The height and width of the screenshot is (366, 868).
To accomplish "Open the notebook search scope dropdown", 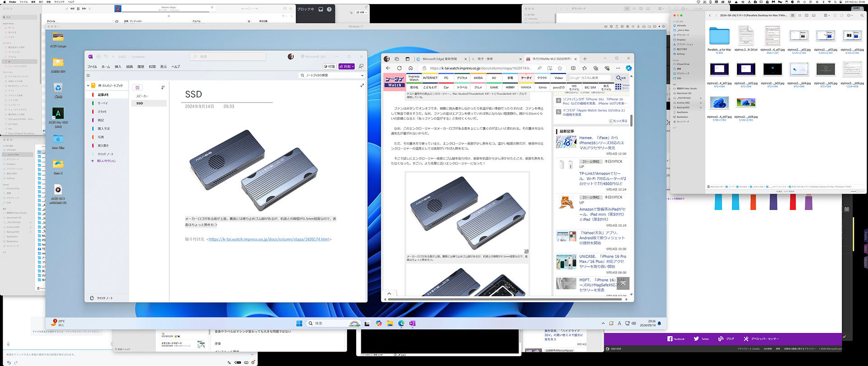I will (x=362, y=75).
